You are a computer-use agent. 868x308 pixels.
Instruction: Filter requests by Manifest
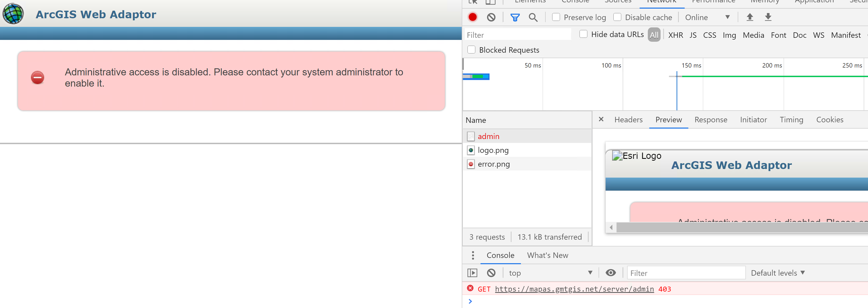click(846, 35)
